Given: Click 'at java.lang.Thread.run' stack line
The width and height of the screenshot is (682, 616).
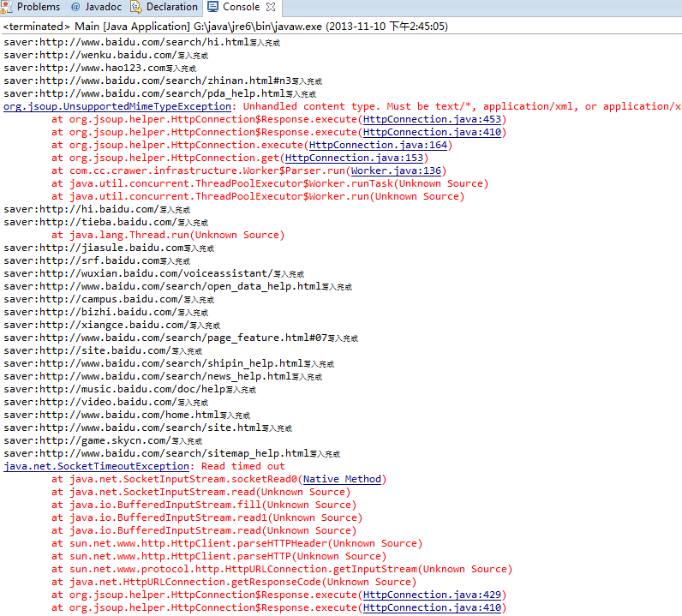Looking at the screenshot, I should pos(168,235).
